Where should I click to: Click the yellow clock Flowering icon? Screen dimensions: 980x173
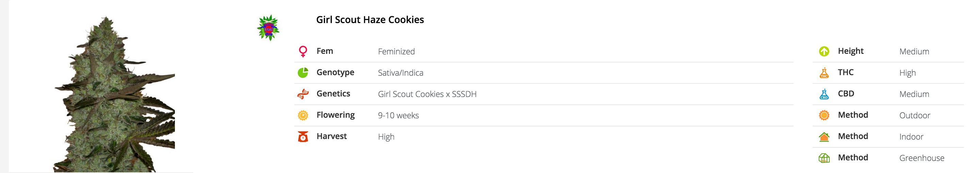[303, 115]
